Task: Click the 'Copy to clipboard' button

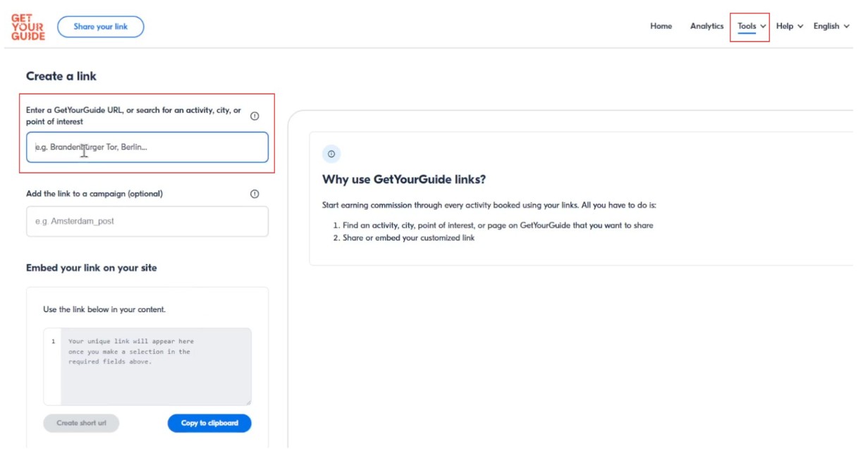Action: (x=209, y=423)
